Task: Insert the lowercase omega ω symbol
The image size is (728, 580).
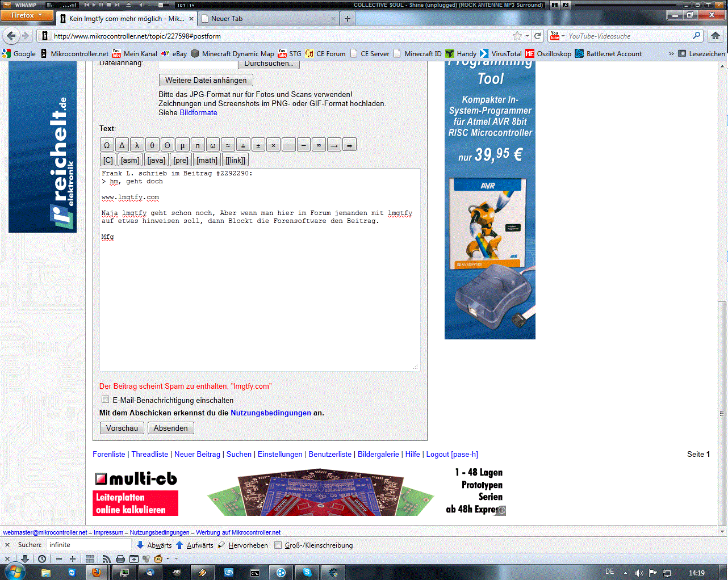Action: pyautogui.click(x=212, y=145)
